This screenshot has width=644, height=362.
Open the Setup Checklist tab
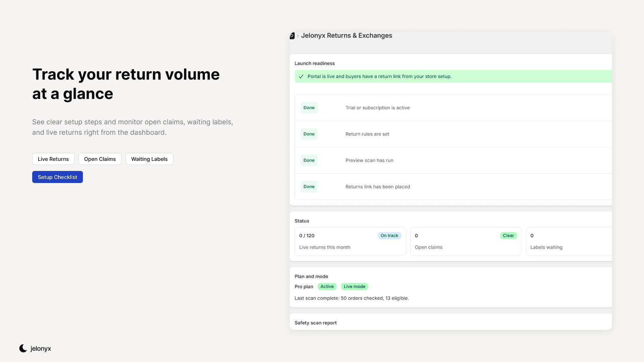point(58,177)
